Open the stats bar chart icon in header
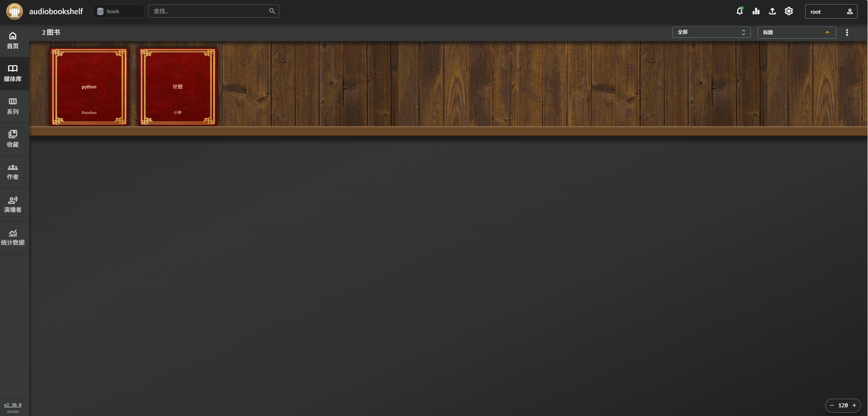The height and width of the screenshot is (416, 868). pos(756,11)
